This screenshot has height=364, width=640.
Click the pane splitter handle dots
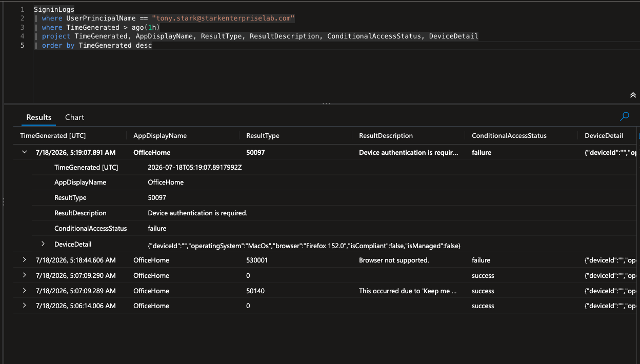[326, 104]
